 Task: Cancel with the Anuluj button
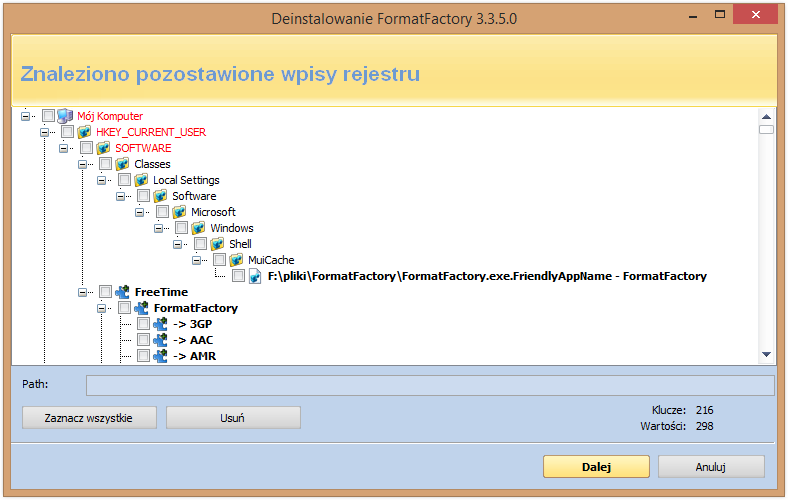point(711,467)
